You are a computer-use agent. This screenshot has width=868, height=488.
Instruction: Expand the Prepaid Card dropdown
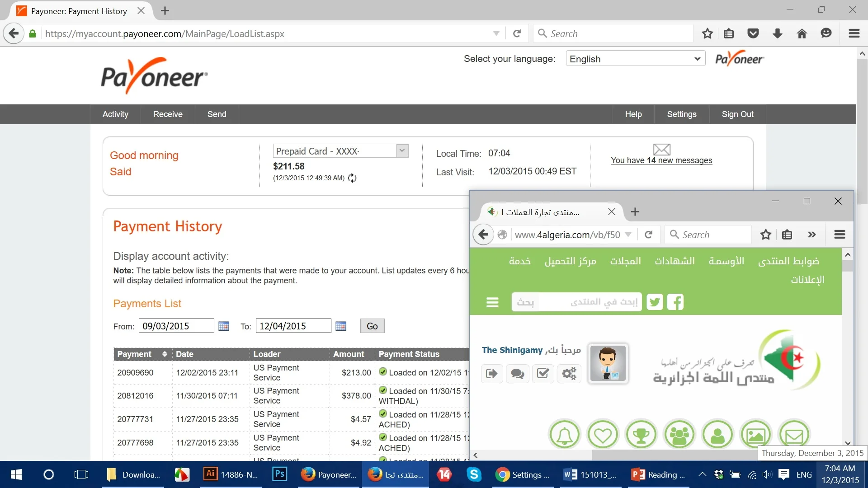[x=402, y=151]
